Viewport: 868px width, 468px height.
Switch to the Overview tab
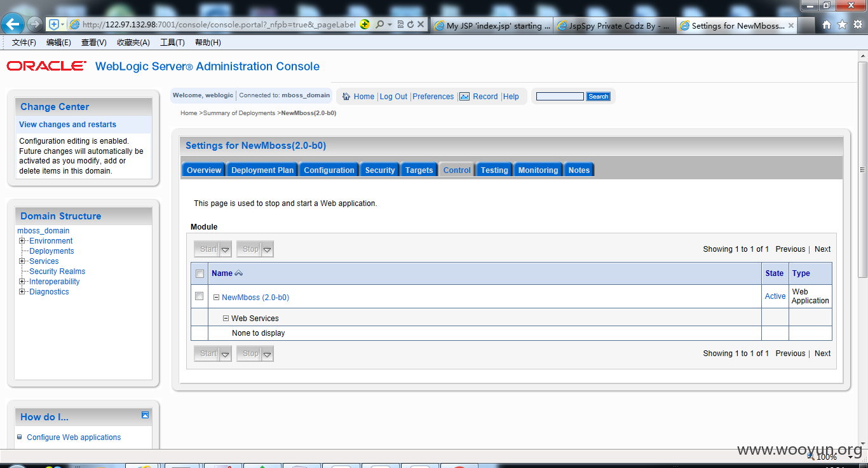(204, 170)
